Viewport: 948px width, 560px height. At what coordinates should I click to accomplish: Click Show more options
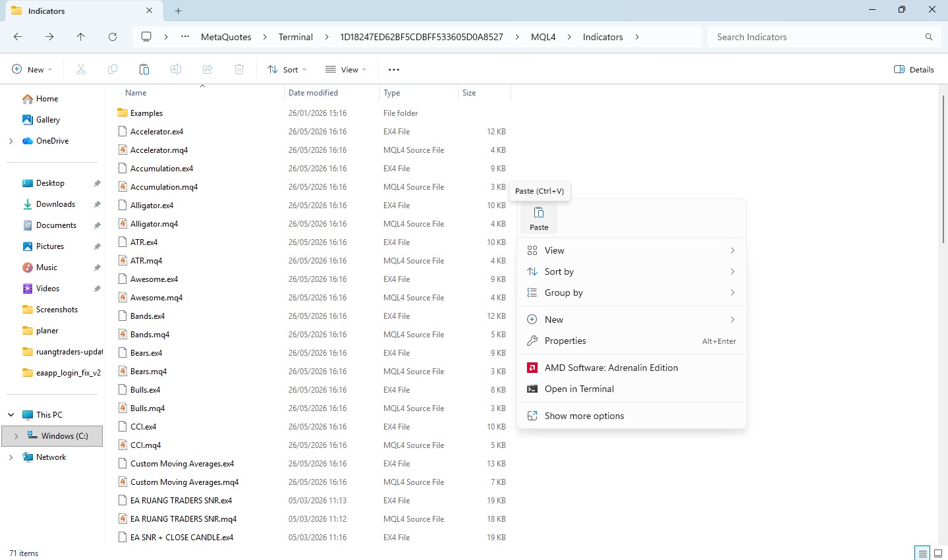click(x=632, y=416)
